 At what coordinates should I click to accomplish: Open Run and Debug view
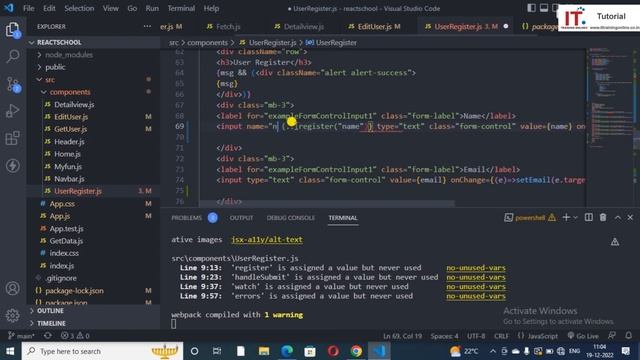pyautogui.click(x=13, y=111)
